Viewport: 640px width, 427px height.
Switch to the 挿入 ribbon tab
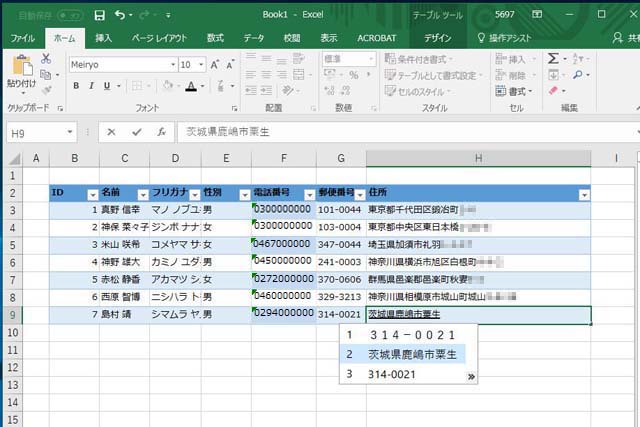tap(103, 38)
